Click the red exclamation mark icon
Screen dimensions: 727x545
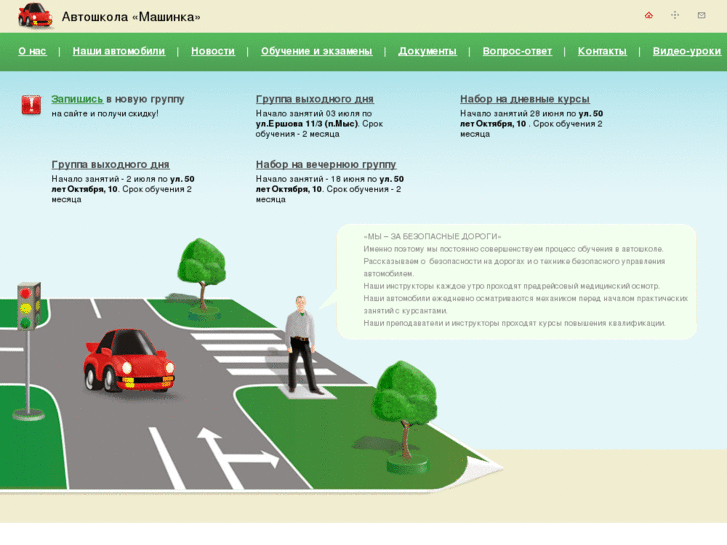31,105
